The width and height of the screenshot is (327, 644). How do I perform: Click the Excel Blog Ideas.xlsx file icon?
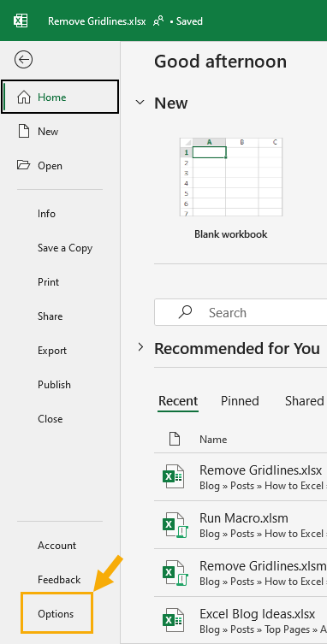[x=173, y=620]
